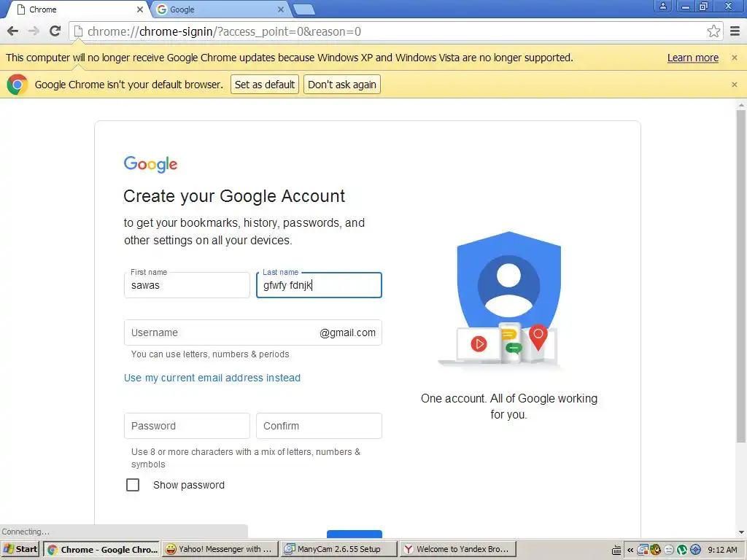
Task: Click the sleepy face tray icon
Action: (x=669, y=550)
